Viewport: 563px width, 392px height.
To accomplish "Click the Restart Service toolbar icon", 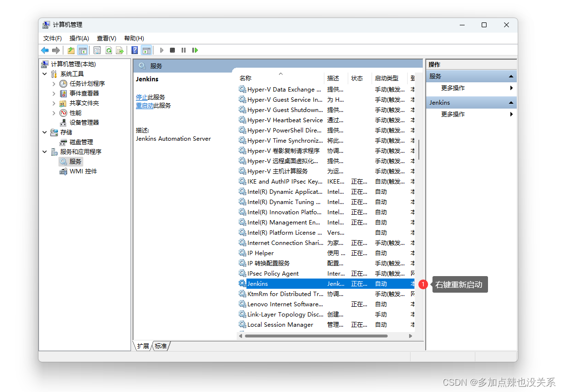I will (x=195, y=50).
